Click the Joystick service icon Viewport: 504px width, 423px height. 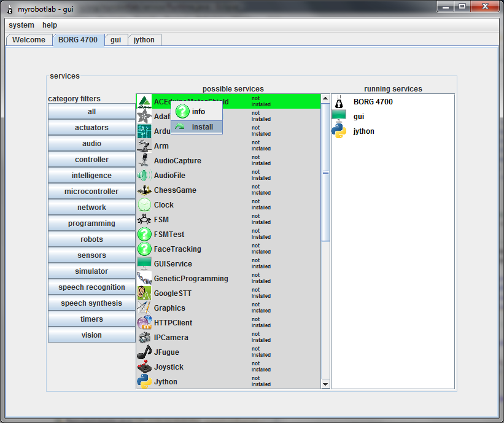[144, 367]
